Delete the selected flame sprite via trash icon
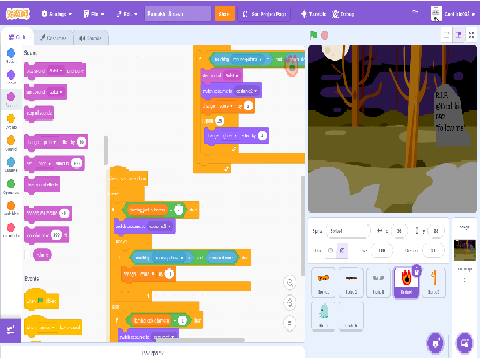The height and width of the screenshot is (360, 480). pos(417,271)
